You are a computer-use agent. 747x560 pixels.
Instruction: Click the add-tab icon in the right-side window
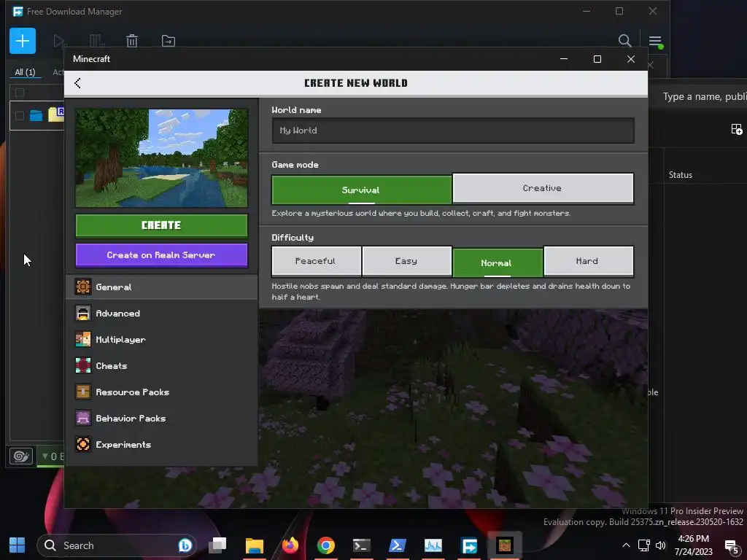[737, 129]
